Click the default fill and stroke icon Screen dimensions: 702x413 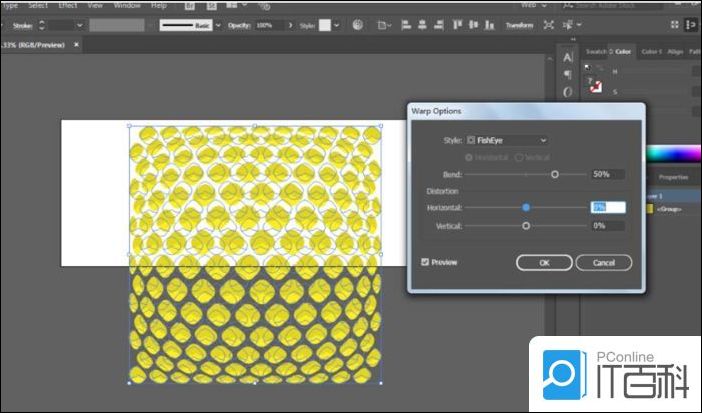click(x=587, y=67)
